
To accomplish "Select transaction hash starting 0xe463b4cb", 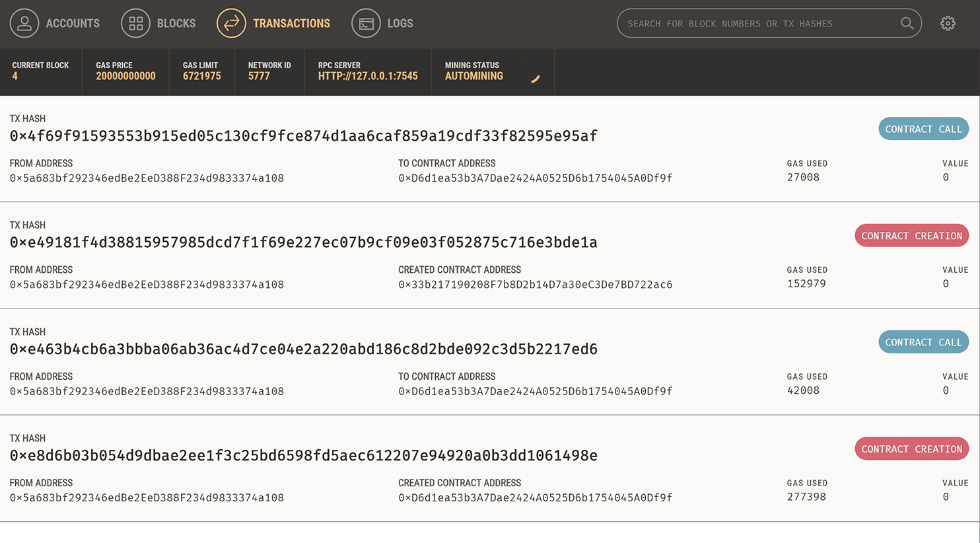I will click(303, 349).
